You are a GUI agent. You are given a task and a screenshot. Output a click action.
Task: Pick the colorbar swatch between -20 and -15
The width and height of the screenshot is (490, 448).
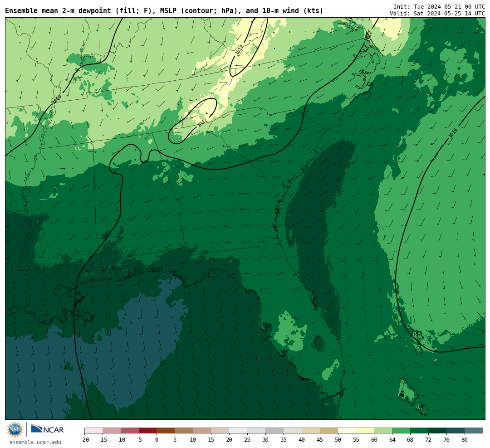click(93, 431)
